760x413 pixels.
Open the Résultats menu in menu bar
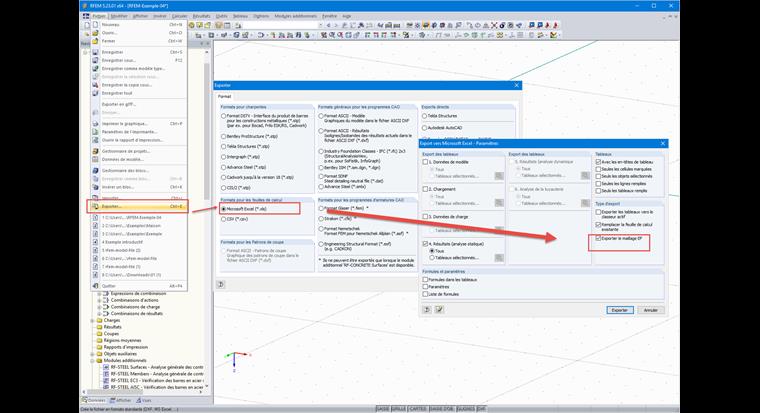pyautogui.click(x=202, y=16)
